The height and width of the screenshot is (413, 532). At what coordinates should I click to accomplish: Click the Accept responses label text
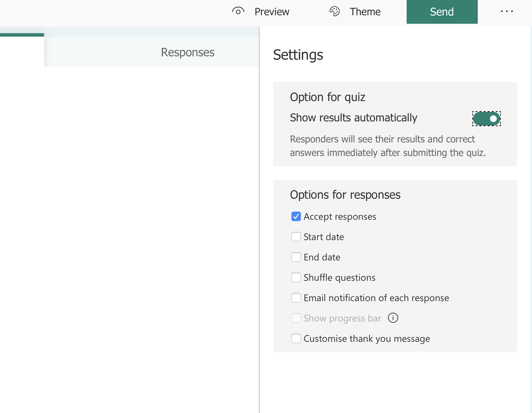[340, 217]
